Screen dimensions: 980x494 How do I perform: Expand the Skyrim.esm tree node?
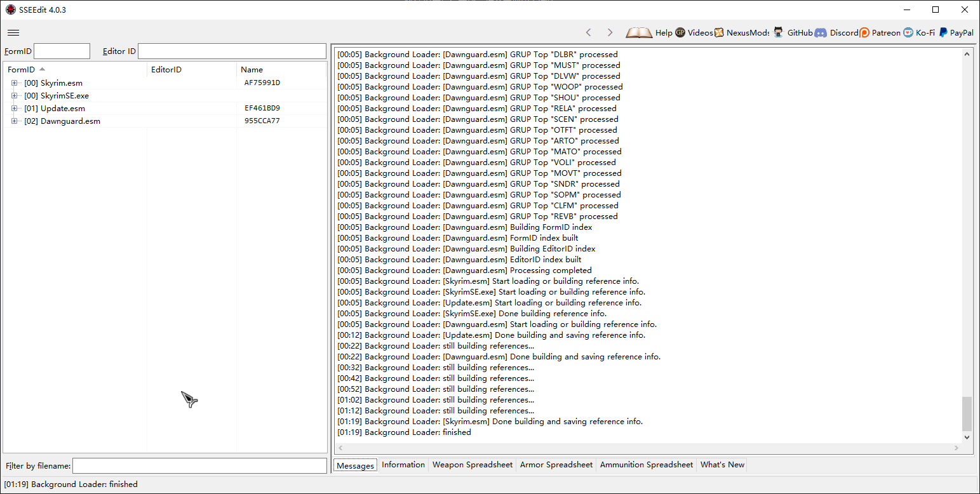pos(14,83)
